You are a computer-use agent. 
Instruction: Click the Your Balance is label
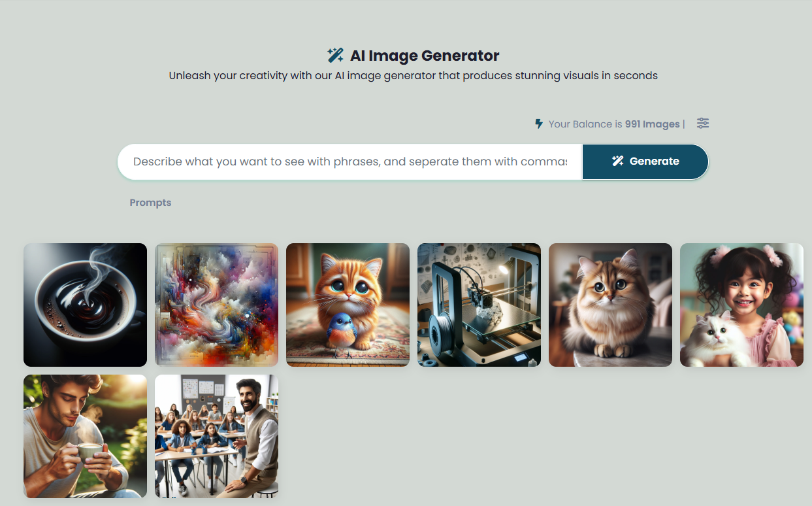pos(585,124)
